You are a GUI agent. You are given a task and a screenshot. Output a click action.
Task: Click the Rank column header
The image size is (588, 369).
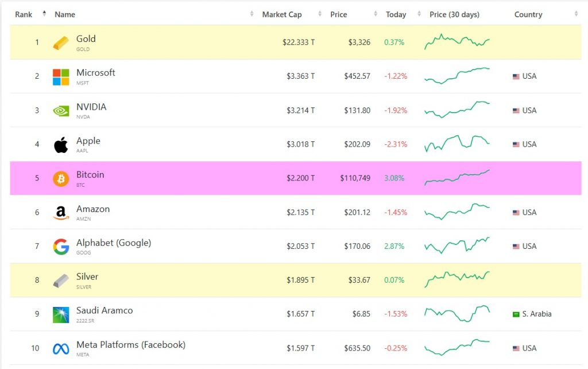[24, 14]
